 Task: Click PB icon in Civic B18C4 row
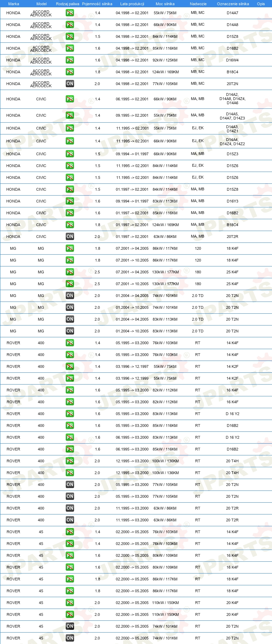pos(70,225)
